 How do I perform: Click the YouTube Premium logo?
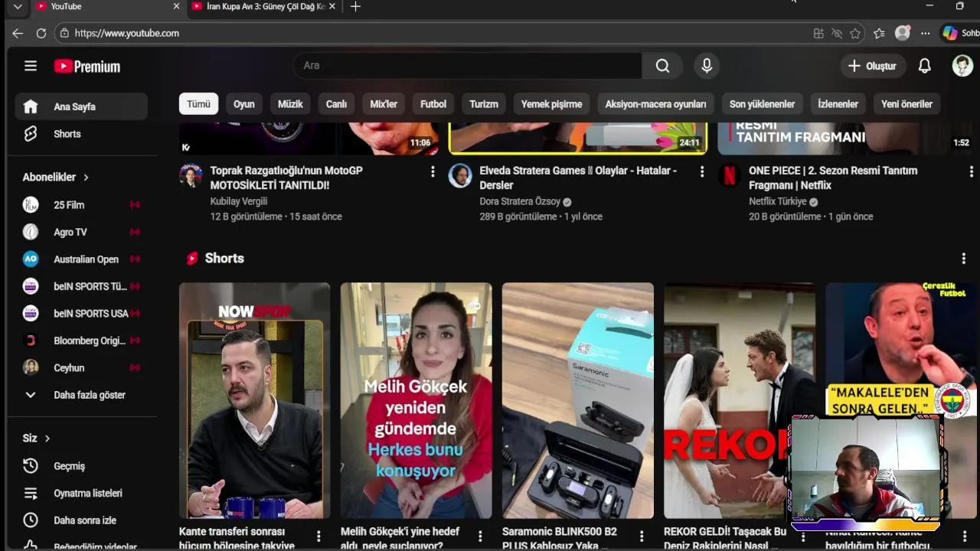87,67
